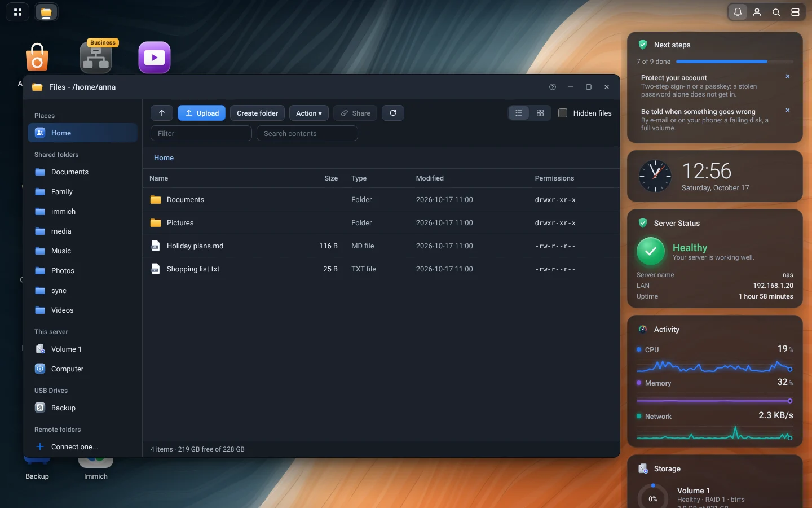Go up one folder level arrow
This screenshot has width=812, height=508.
tap(162, 113)
